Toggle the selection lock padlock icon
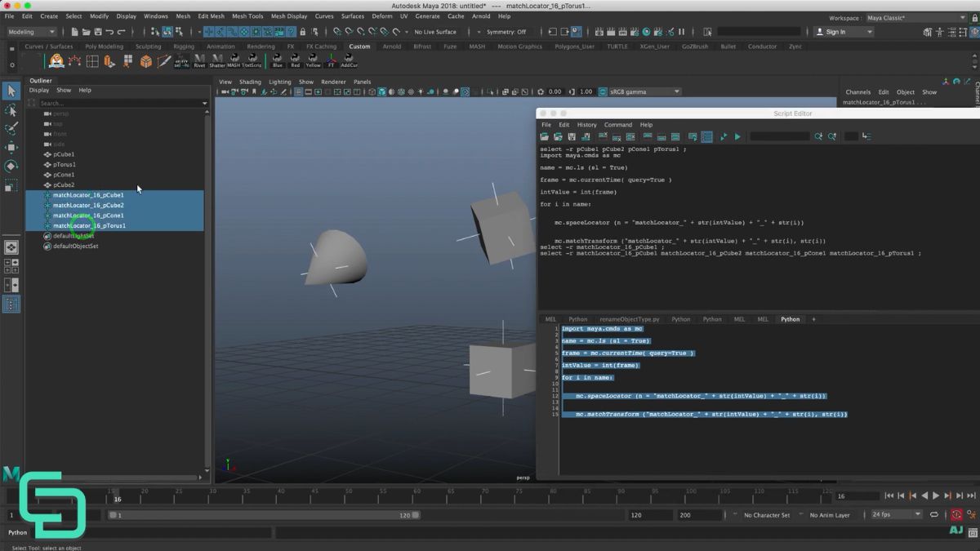 (303, 32)
